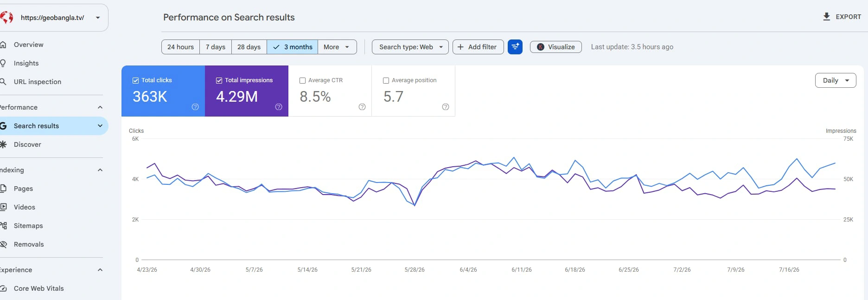
Task: Open the Pages indexing report
Action: pyautogui.click(x=23, y=189)
